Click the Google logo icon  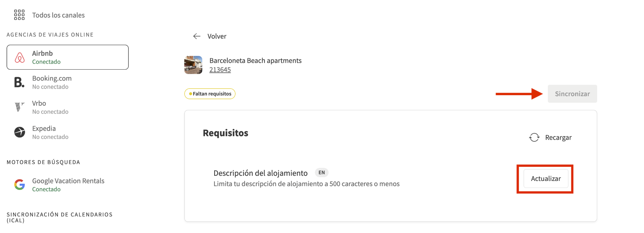click(20, 185)
